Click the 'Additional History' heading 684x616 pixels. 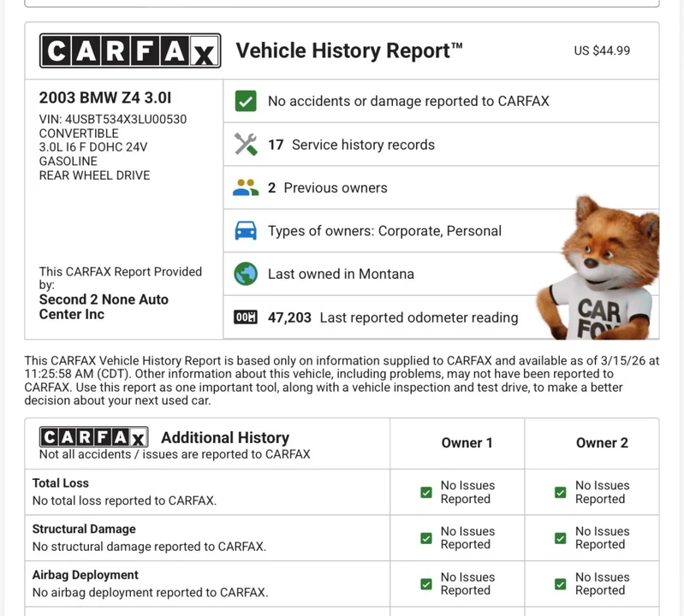coord(225,437)
